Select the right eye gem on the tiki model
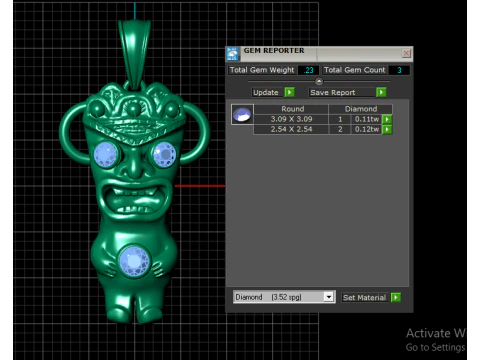480x360 pixels. coord(164,154)
